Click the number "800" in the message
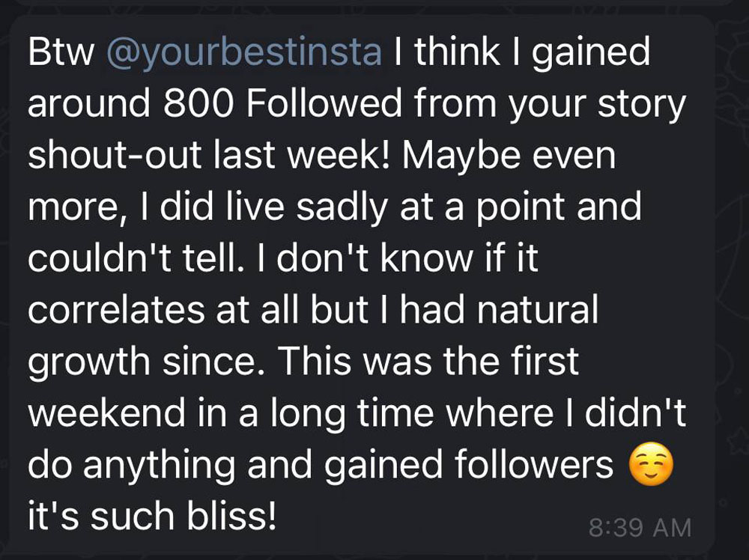Screen dimensions: 749x560 [198, 103]
